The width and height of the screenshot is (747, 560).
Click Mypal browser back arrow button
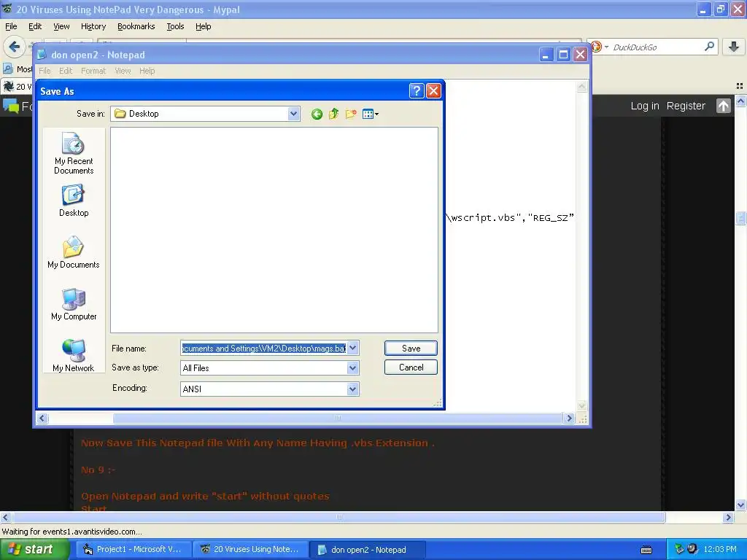coord(15,47)
